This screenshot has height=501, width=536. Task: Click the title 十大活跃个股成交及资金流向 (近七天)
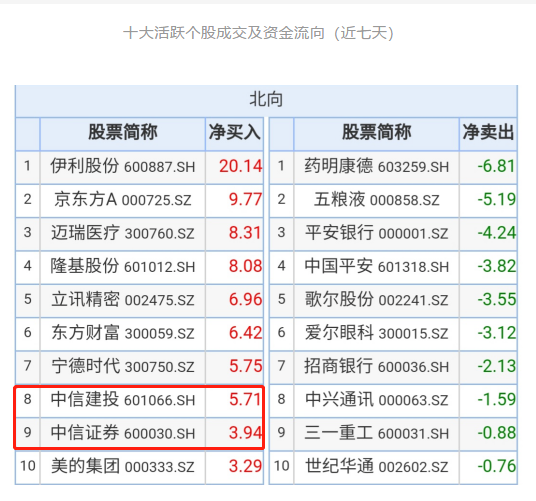click(x=258, y=33)
